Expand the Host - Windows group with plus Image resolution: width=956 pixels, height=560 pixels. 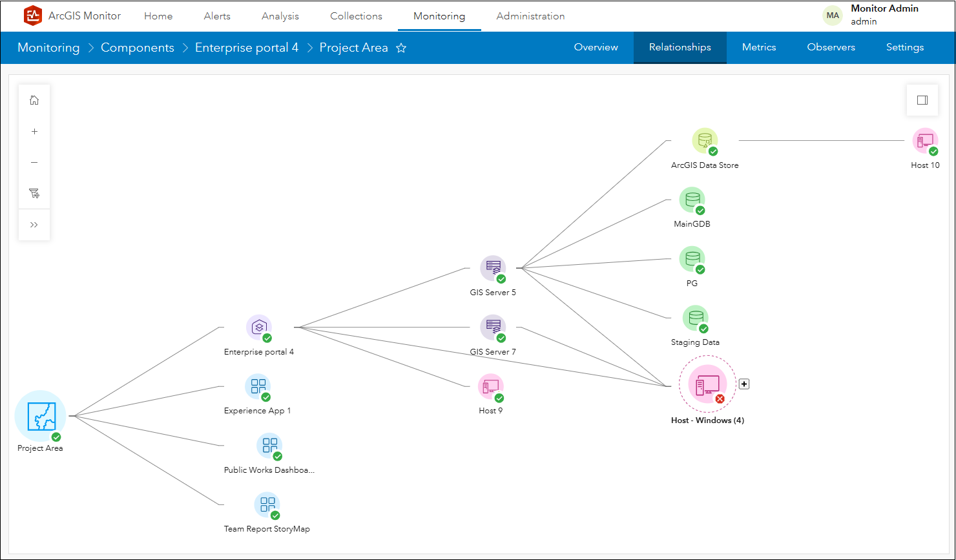tap(744, 384)
